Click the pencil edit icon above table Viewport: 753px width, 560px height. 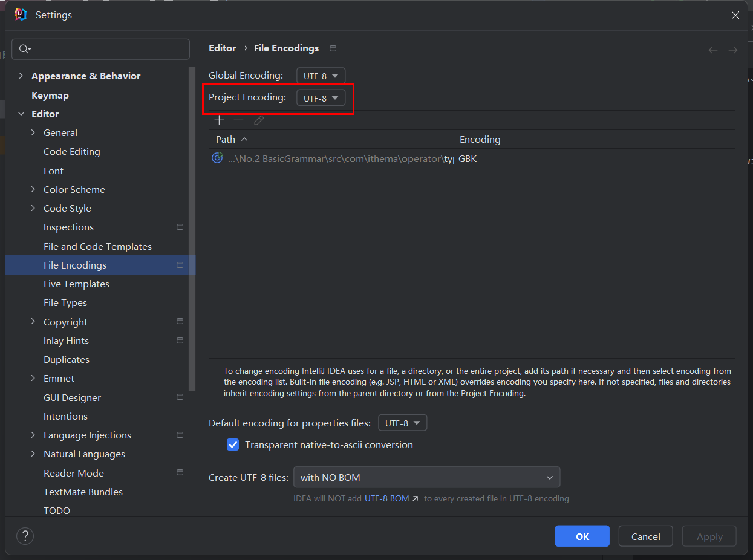pyautogui.click(x=259, y=120)
